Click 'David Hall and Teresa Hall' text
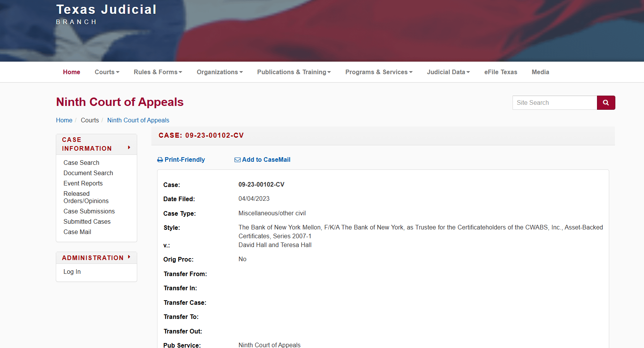Image resolution: width=644 pixels, height=348 pixels. pos(275,245)
